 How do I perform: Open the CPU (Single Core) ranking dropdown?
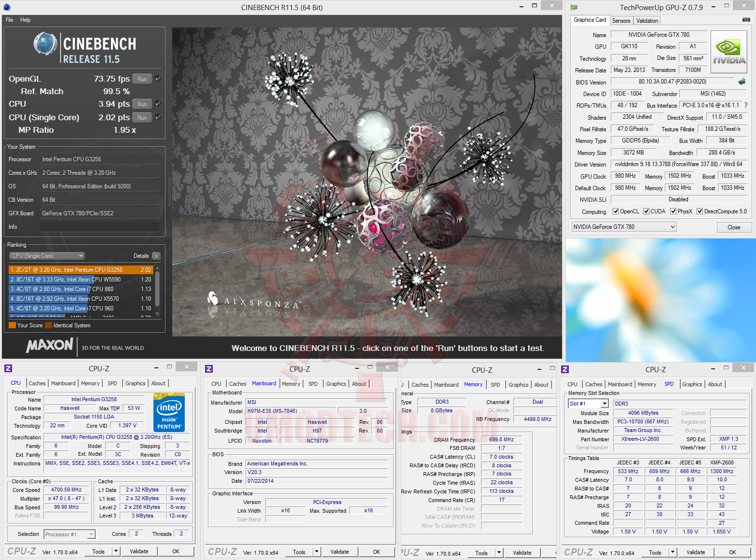click(47, 256)
